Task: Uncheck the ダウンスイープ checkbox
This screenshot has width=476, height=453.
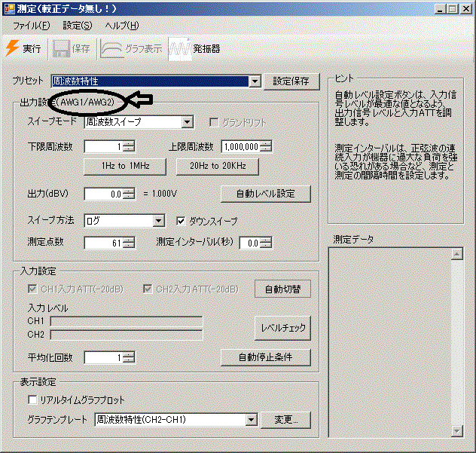Action: point(181,221)
